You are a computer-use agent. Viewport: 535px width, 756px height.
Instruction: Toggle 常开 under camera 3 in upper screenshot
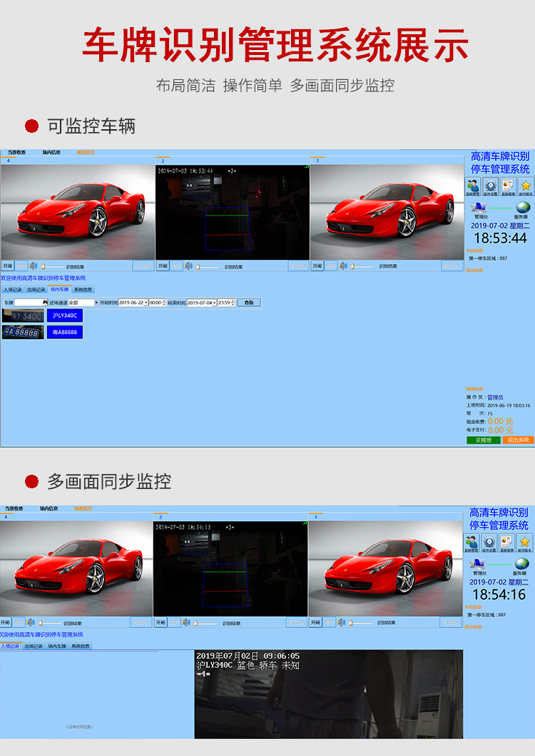point(331,266)
